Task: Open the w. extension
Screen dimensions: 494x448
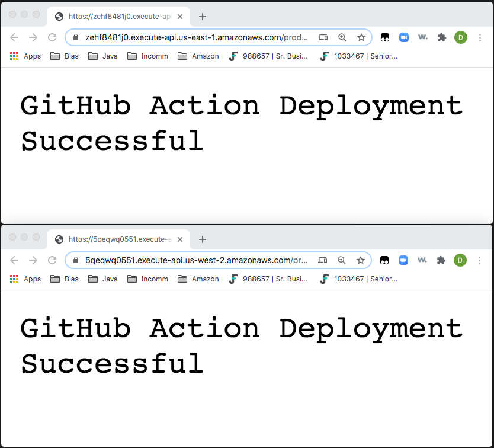Action: click(422, 37)
